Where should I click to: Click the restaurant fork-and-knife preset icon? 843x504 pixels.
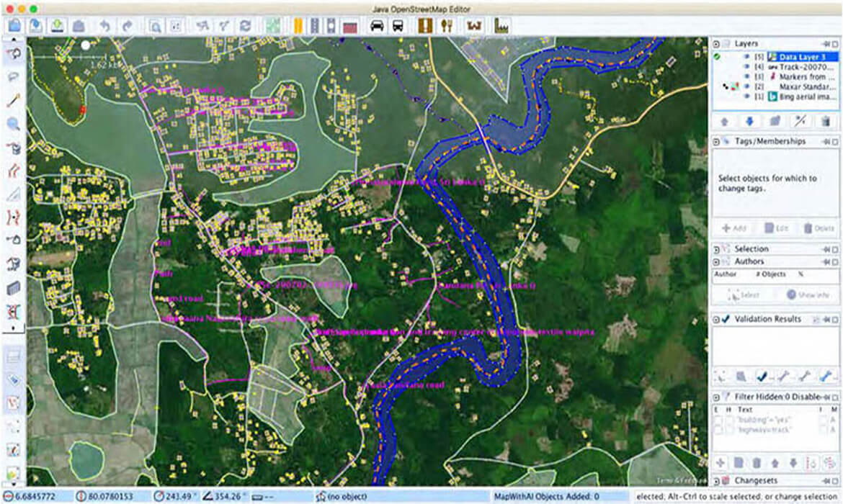(447, 26)
